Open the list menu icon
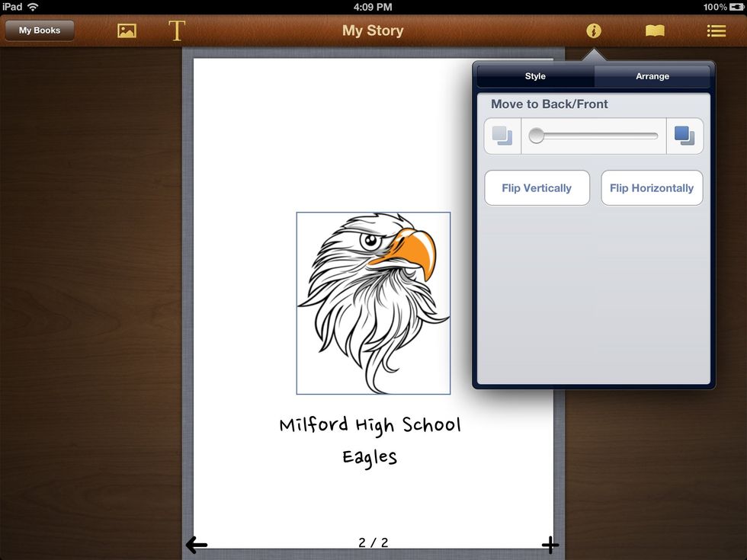 [716, 30]
